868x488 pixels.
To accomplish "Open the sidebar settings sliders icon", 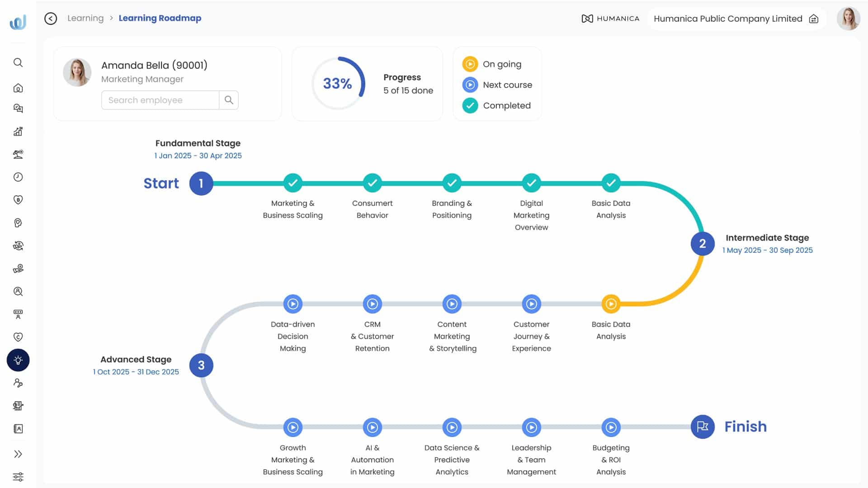I will (x=18, y=477).
